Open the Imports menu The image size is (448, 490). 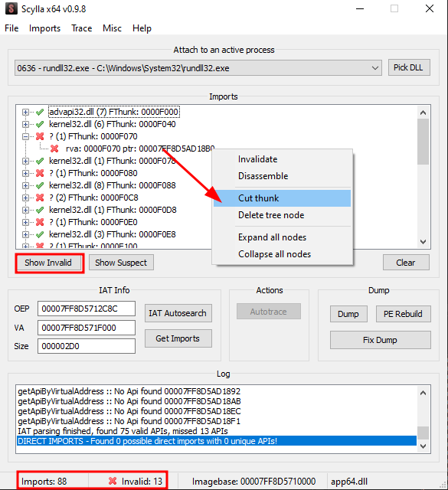(x=44, y=28)
